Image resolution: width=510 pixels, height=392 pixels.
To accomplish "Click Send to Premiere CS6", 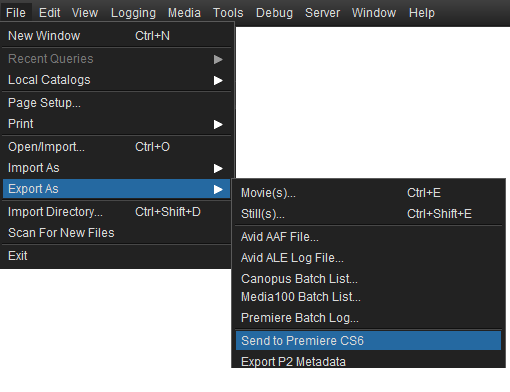I will pos(368,341).
